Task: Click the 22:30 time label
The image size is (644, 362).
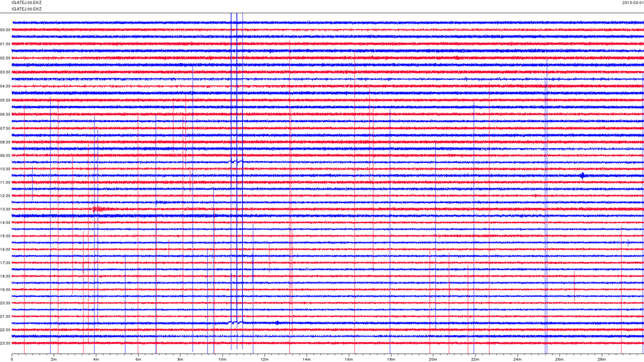Action: pos(5,330)
